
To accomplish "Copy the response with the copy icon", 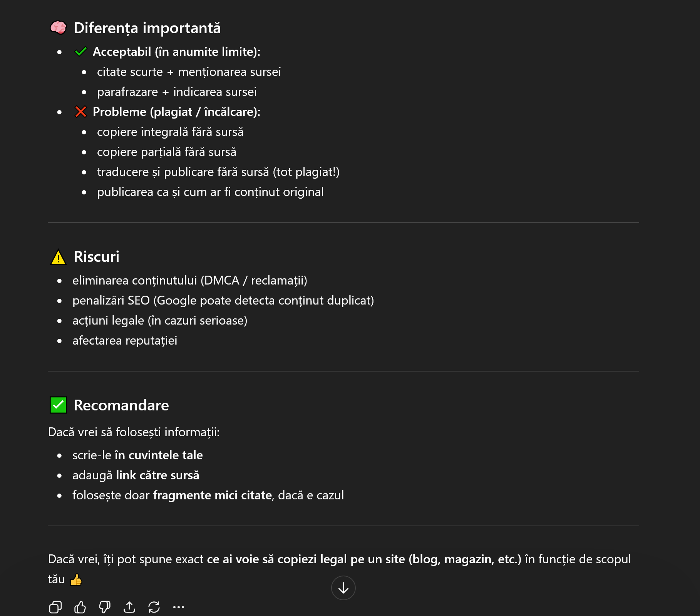I will pos(55,607).
